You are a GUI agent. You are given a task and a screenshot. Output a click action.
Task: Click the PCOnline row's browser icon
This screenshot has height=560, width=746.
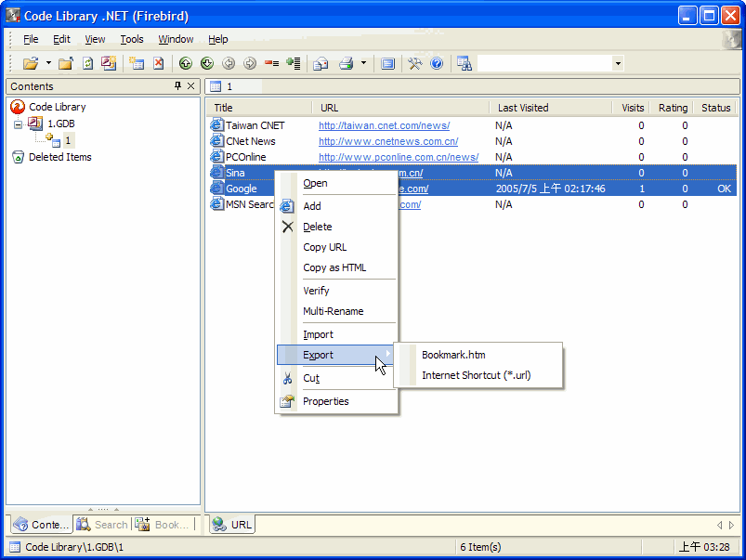217,157
